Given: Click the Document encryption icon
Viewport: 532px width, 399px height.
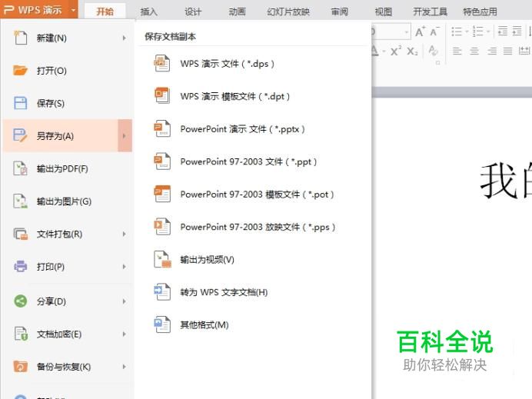Looking at the screenshot, I should (20, 334).
